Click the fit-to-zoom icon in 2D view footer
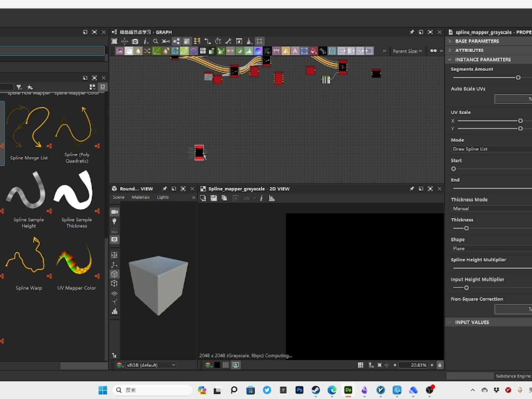 coord(379,365)
